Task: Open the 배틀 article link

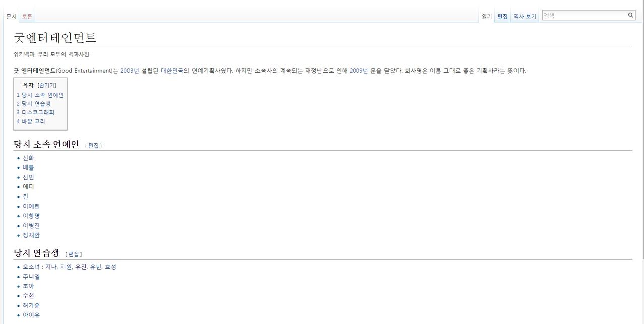Action: point(28,167)
